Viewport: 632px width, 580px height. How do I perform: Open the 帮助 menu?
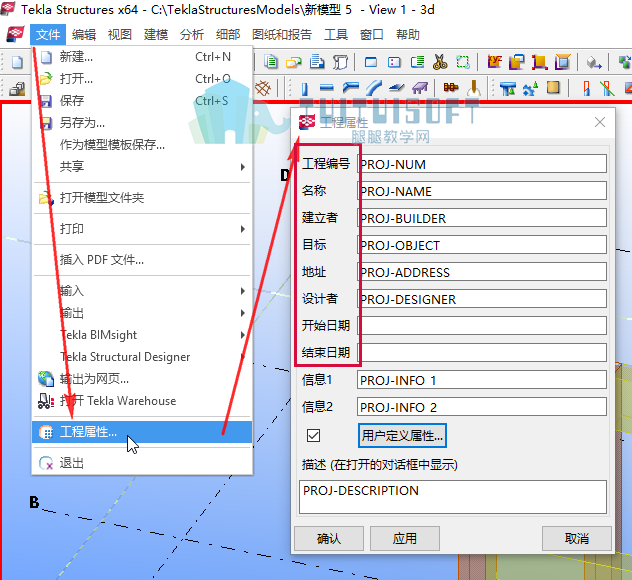pyautogui.click(x=407, y=35)
